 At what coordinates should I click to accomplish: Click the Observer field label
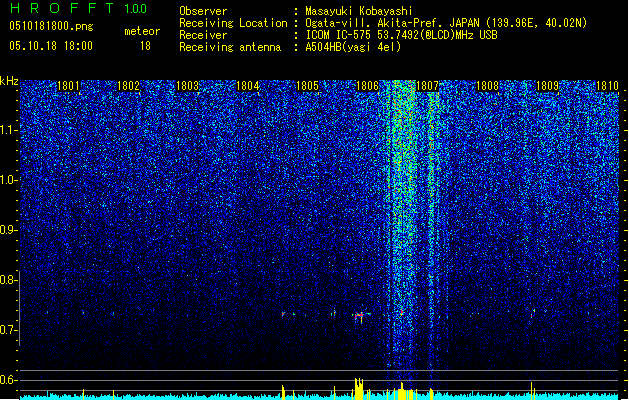pyautogui.click(x=203, y=11)
